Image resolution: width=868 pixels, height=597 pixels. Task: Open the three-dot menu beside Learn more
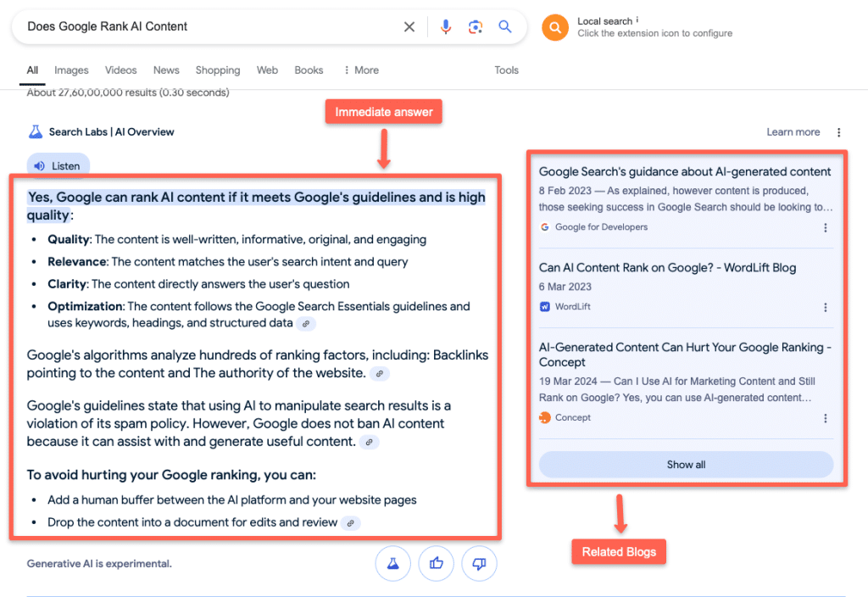click(x=837, y=131)
